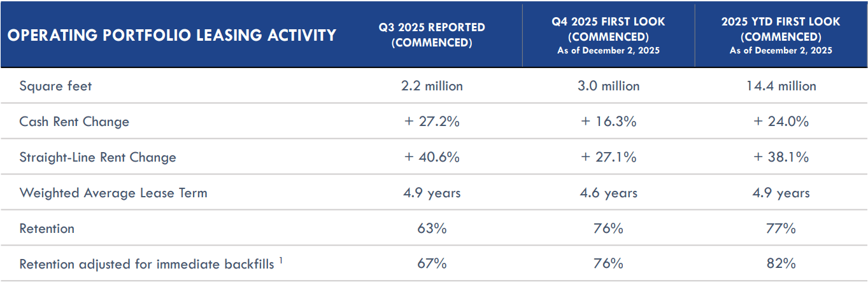Click the Operating Portfolio Leasing Activity heading
The height and width of the screenshot is (287, 868).
click(171, 35)
